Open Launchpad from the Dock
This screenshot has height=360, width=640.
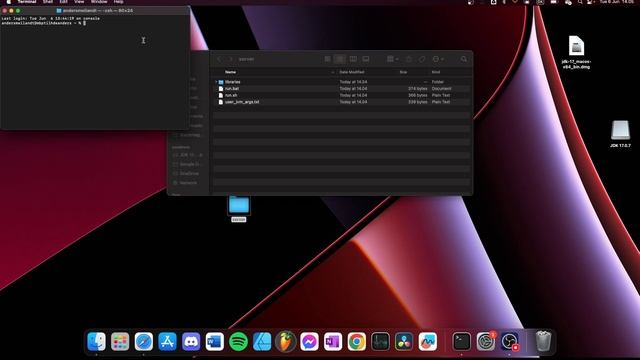pos(120,342)
